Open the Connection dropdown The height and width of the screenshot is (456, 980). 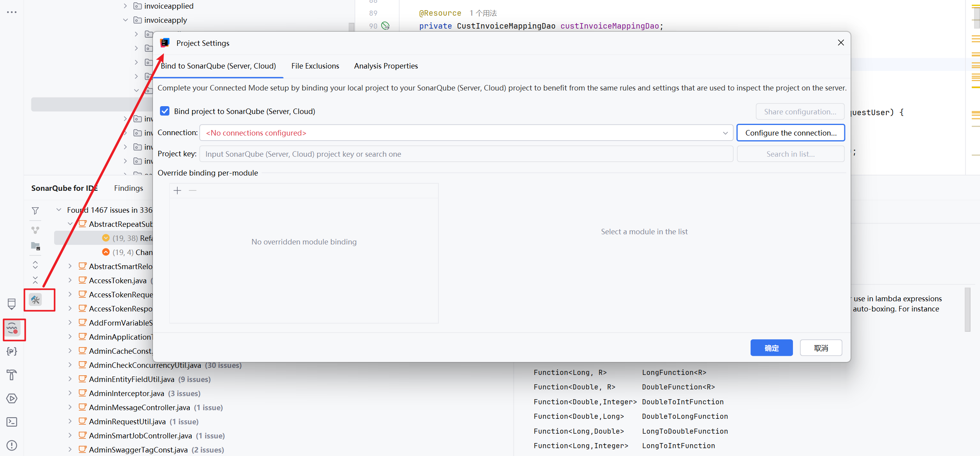coord(466,133)
